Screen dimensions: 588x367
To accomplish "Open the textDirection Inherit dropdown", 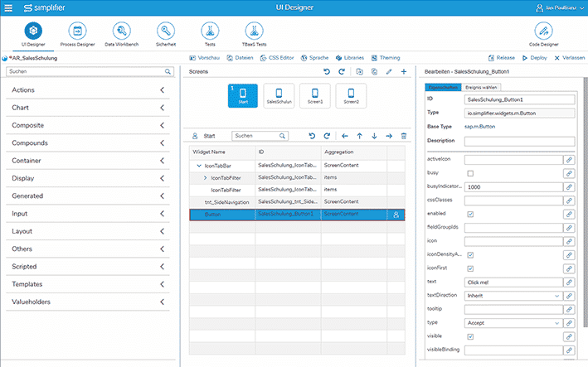I will pos(513,296).
